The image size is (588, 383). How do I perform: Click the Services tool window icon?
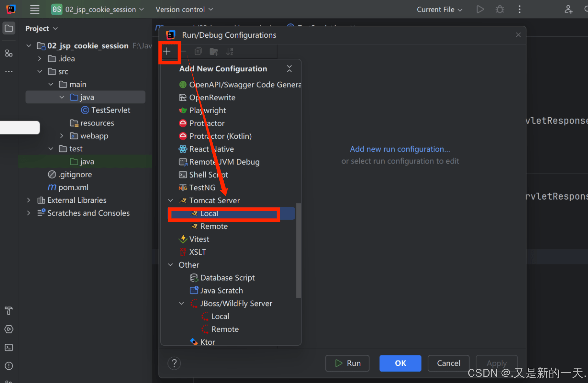click(9, 329)
